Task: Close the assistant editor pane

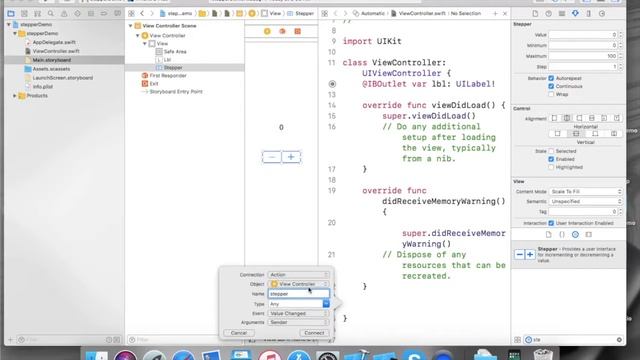Action: pyautogui.click(x=505, y=13)
